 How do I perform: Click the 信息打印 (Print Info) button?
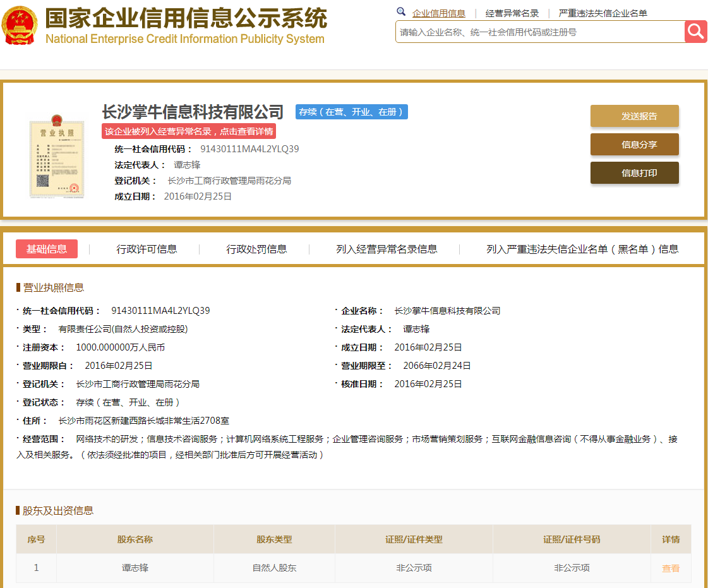tap(634, 172)
